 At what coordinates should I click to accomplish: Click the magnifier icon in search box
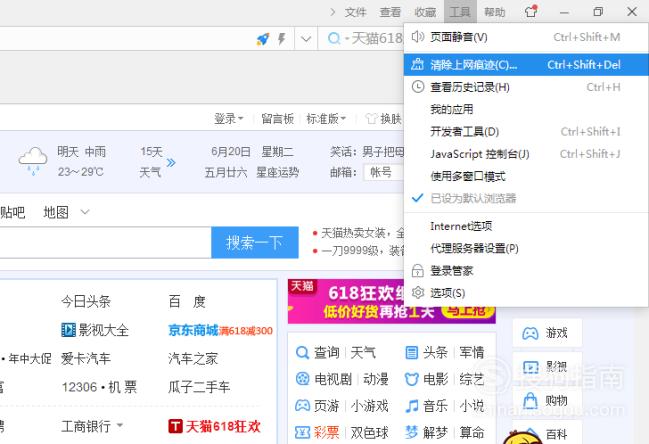click(x=334, y=39)
